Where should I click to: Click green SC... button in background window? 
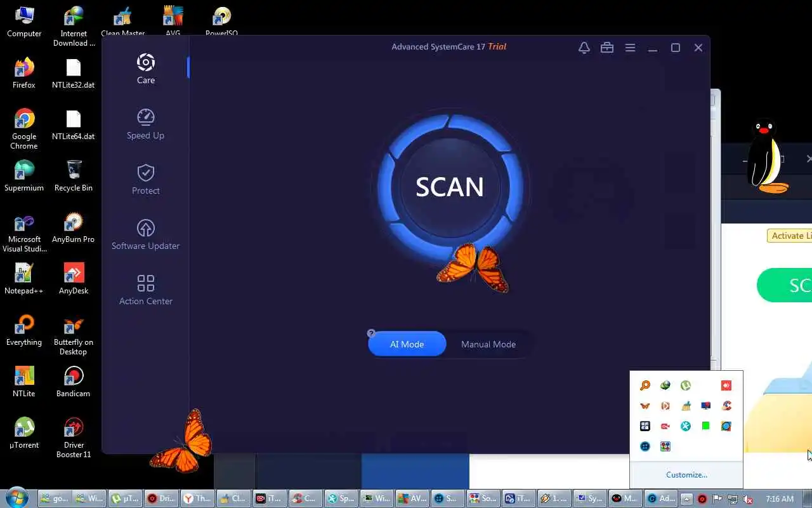pyautogui.click(x=785, y=285)
